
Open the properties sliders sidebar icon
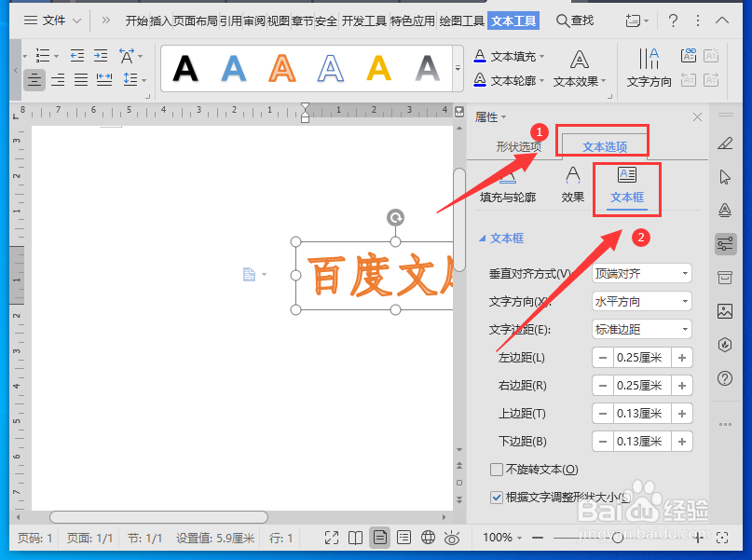[725, 244]
